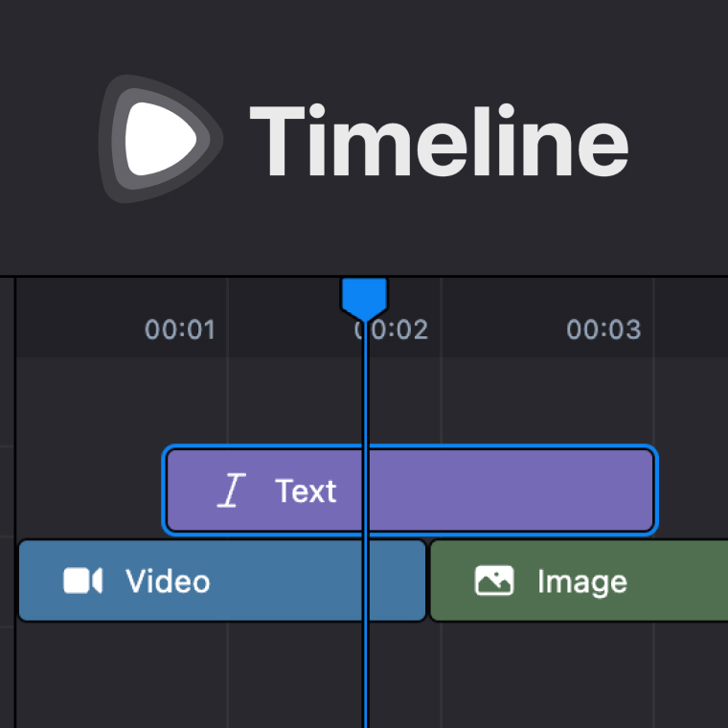Click the picture icon on the Image clip
Screen dimensions: 728x728
pos(494,580)
